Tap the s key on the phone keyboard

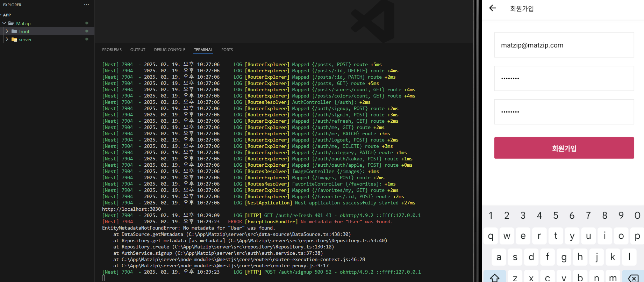[x=515, y=257]
